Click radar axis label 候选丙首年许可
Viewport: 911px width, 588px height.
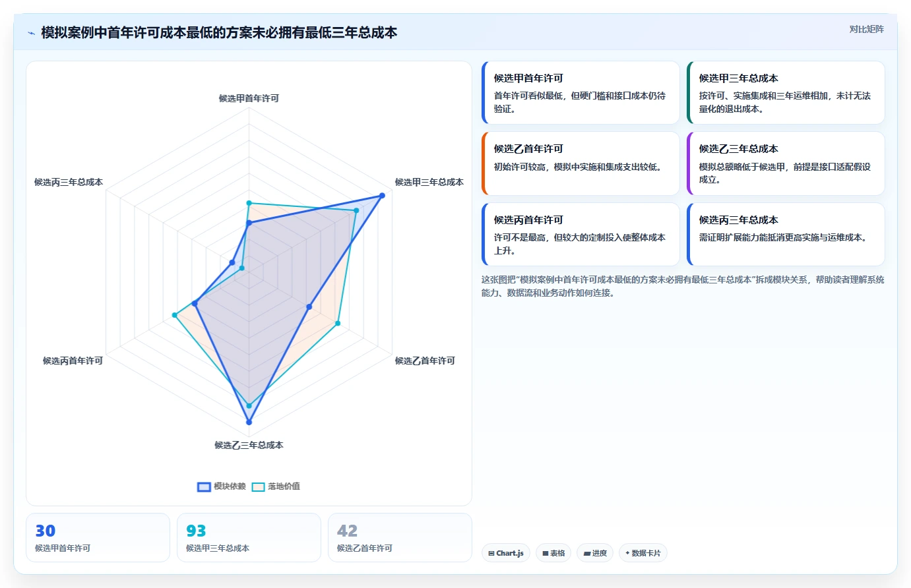(73, 361)
